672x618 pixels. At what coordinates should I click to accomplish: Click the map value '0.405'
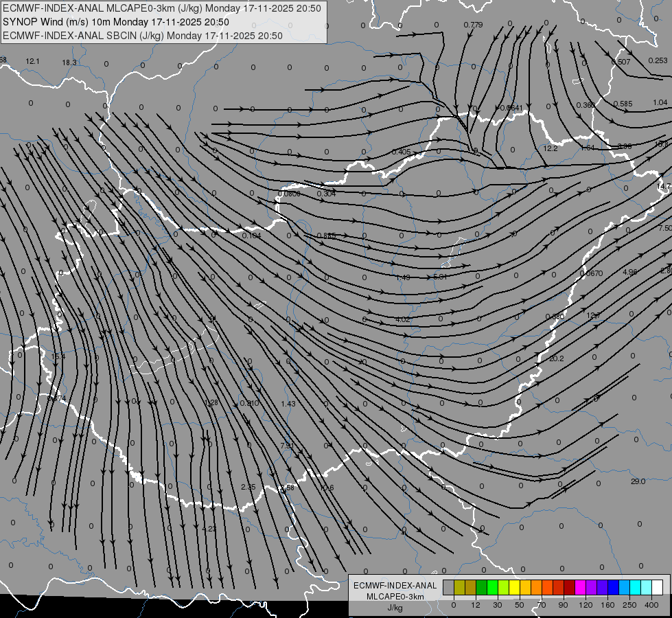pyautogui.click(x=401, y=152)
